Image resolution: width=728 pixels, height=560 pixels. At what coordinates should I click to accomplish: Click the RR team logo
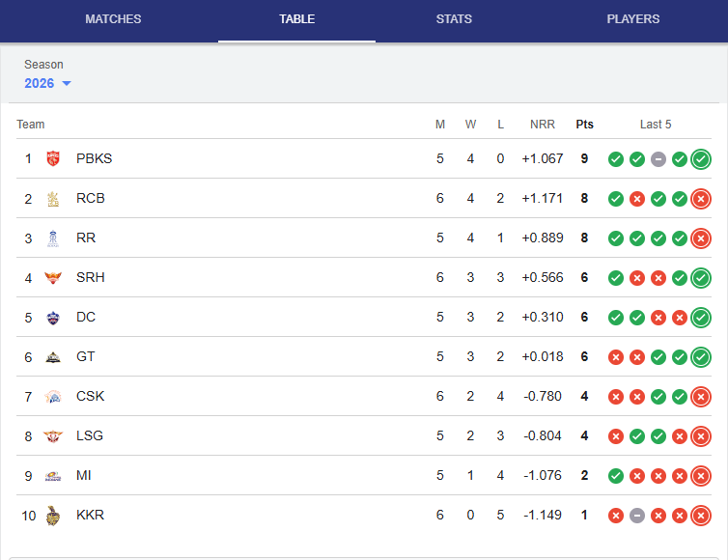pyautogui.click(x=53, y=238)
